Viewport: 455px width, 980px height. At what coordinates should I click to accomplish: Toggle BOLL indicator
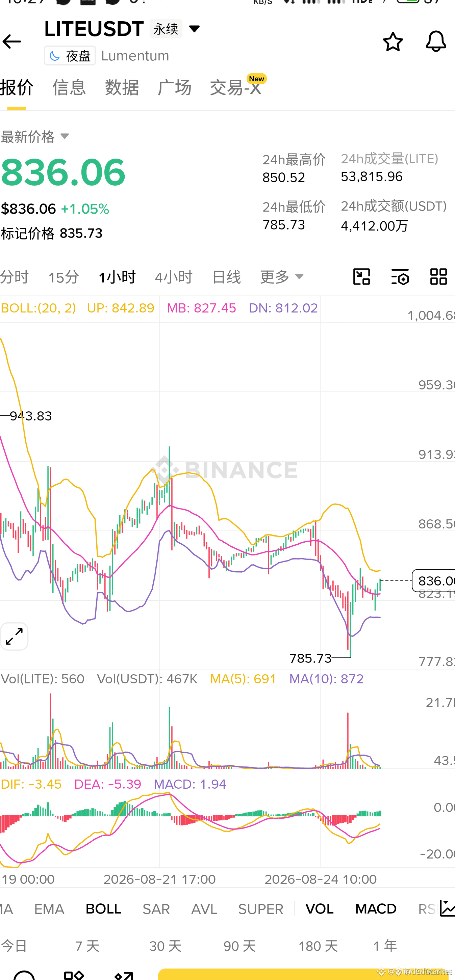(x=103, y=909)
